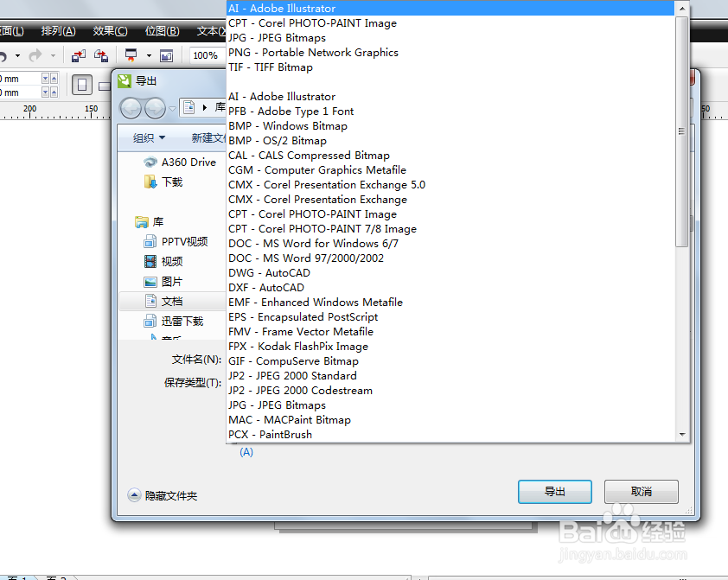
Task: Click the Export icon in CorelDRAW toolbar
Action: [101, 55]
